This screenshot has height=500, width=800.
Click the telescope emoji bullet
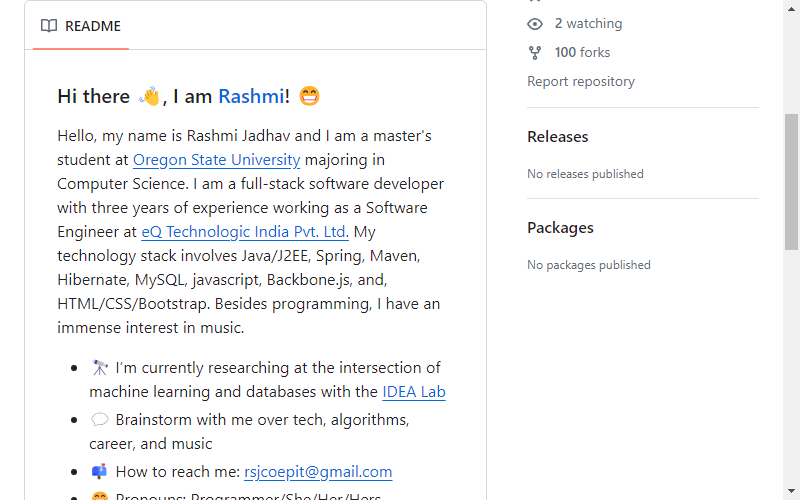tap(99, 367)
